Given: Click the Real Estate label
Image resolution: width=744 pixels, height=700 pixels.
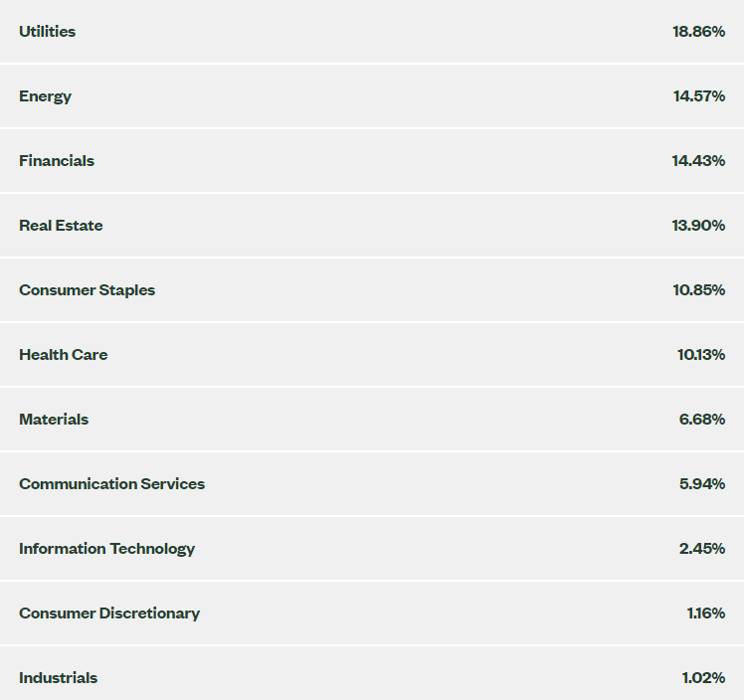Looking at the screenshot, I should click(61, 226).
